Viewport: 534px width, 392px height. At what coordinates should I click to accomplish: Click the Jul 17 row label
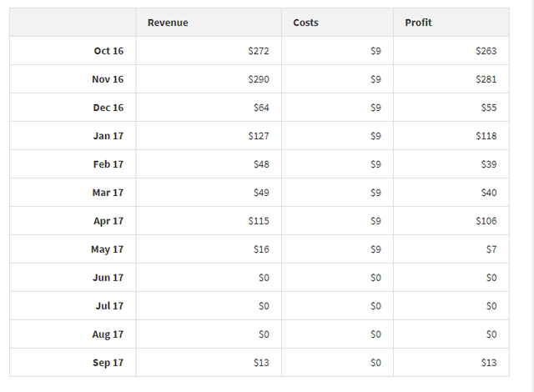pos(109,306)
